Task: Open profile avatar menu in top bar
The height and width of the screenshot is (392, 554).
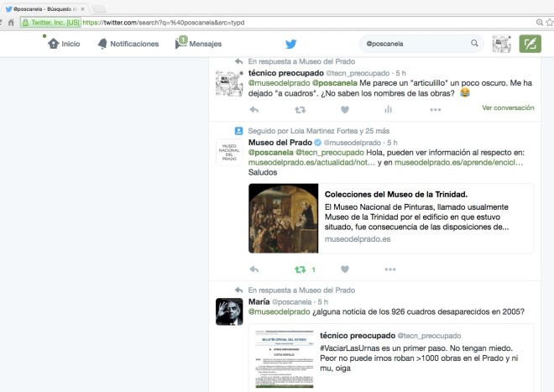Action: click(501, 44)
